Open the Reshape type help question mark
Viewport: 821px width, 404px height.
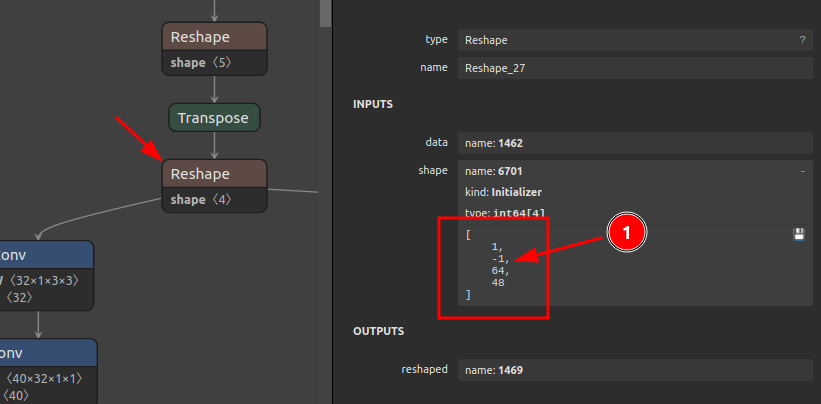pyautogui.click(x=802, y=40)
